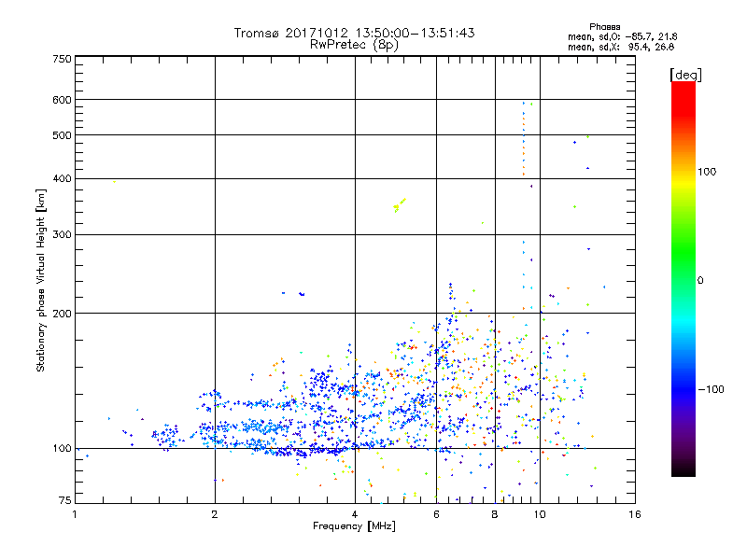The height and width of the screenshot is (560, 747).
Task: Click the yellow-green echo cluster near 350 km
Action: pos(400,205)
